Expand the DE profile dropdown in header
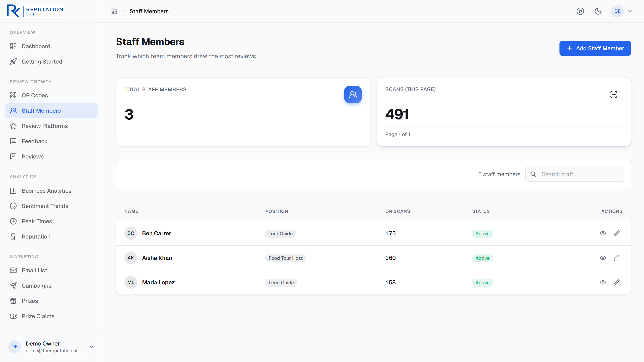 coord(630,11)
